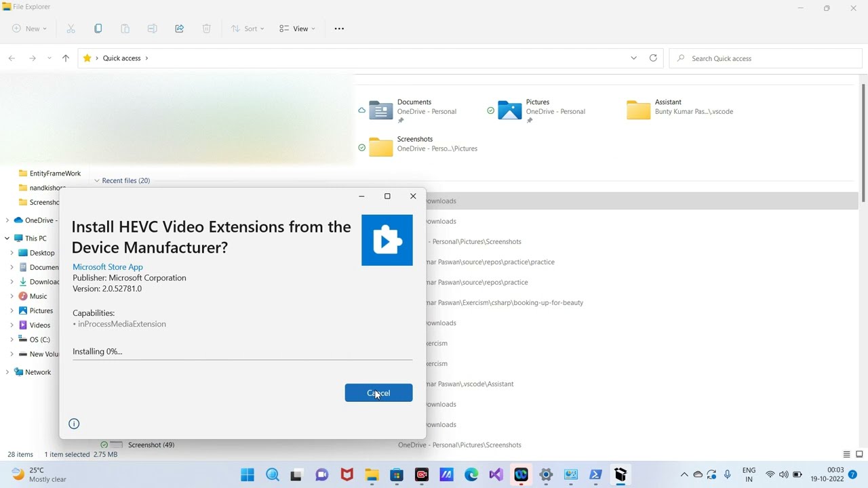
Task: Click the Rename icon in File Explorer toolbar
Action: click(152, 28)
